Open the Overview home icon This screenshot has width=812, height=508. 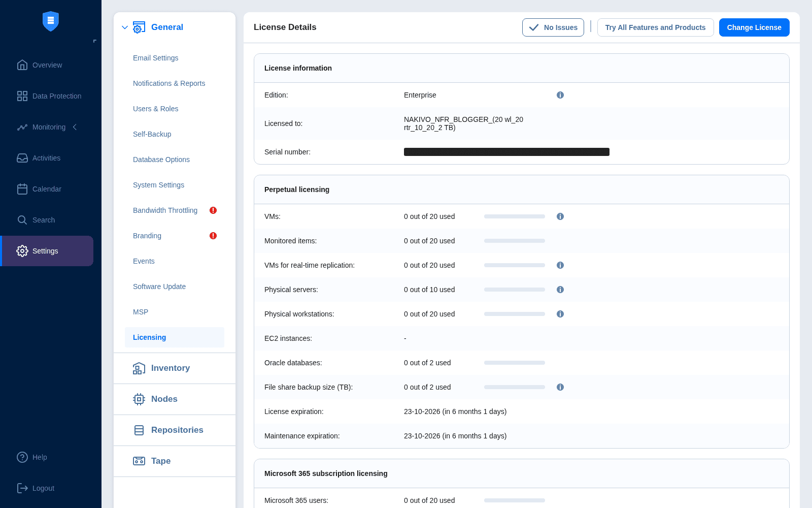(x=22, y=65)
